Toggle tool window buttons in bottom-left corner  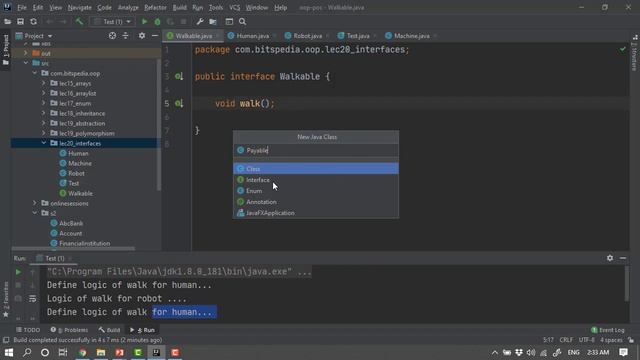click(x=6, y=340)
